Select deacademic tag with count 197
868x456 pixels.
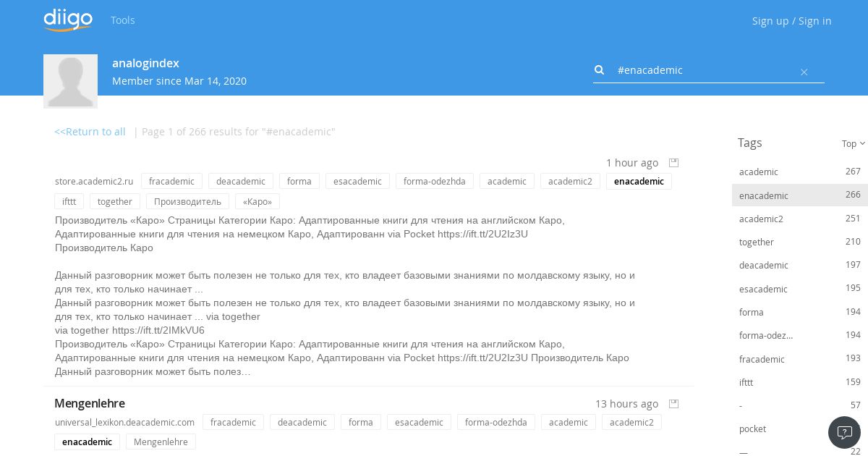pyautogui.click(x=799, y=265)
